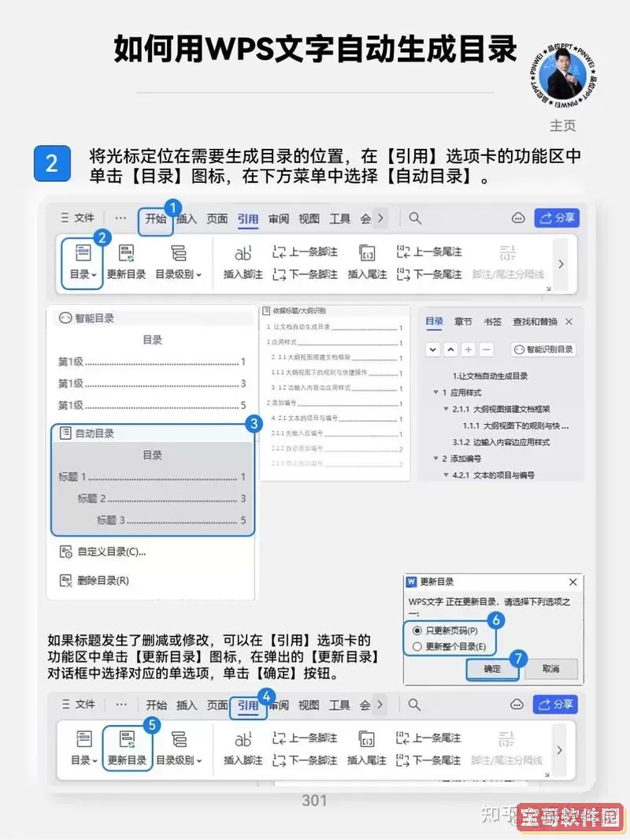
Task: Click the 分享 button in the upper toolbar
Action: click(557, 218)
